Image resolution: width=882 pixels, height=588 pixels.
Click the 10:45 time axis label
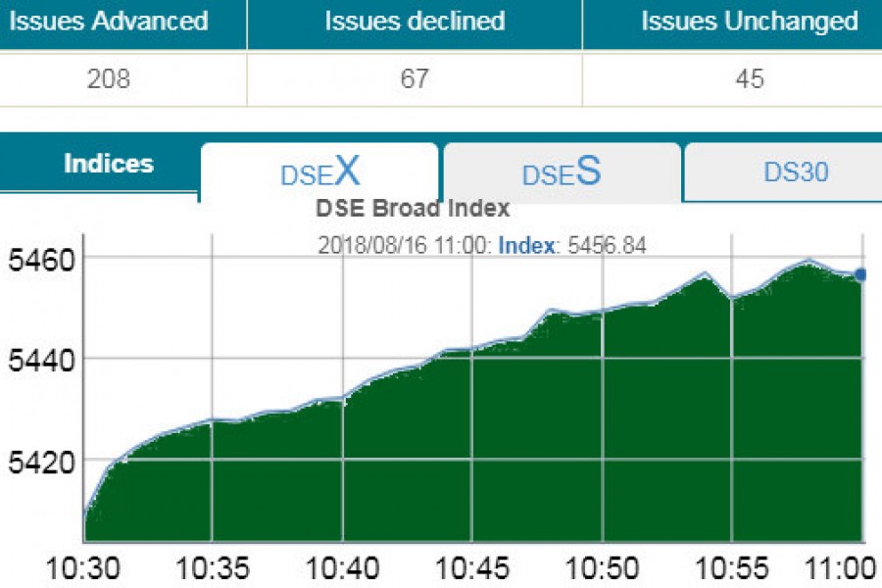(473, 567)
